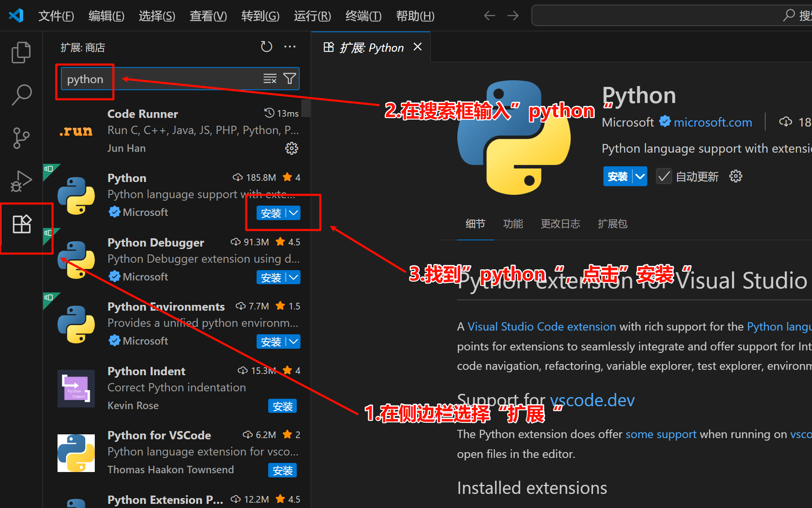Toggle the auto update checkbox
This screenshot has width=812, height=508.
click(664, 177)
